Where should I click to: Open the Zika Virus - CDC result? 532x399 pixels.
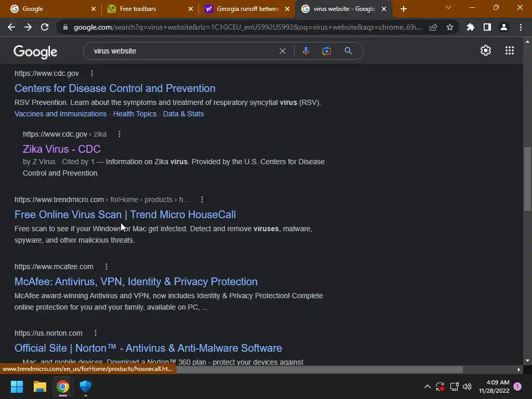coord(62,149)
